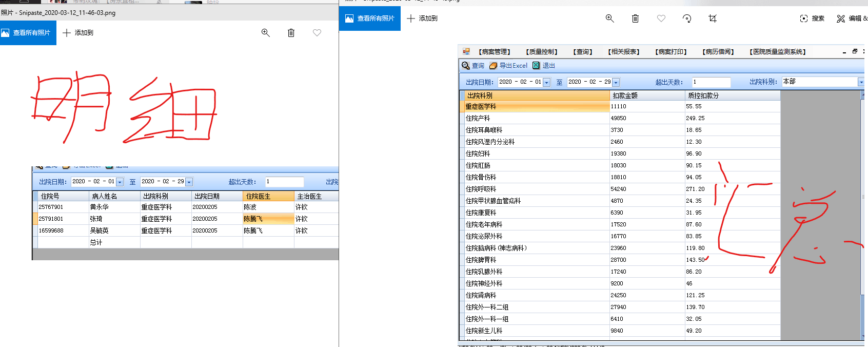Viewport: 868px width, 347px height.
Task: Open the 【相关报表】 menu
Action: [624, 52]
